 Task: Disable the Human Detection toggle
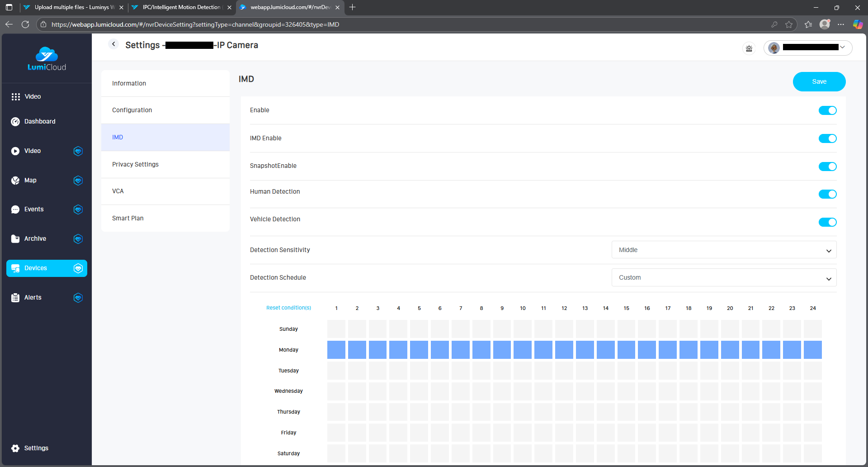tap(827, 194)
